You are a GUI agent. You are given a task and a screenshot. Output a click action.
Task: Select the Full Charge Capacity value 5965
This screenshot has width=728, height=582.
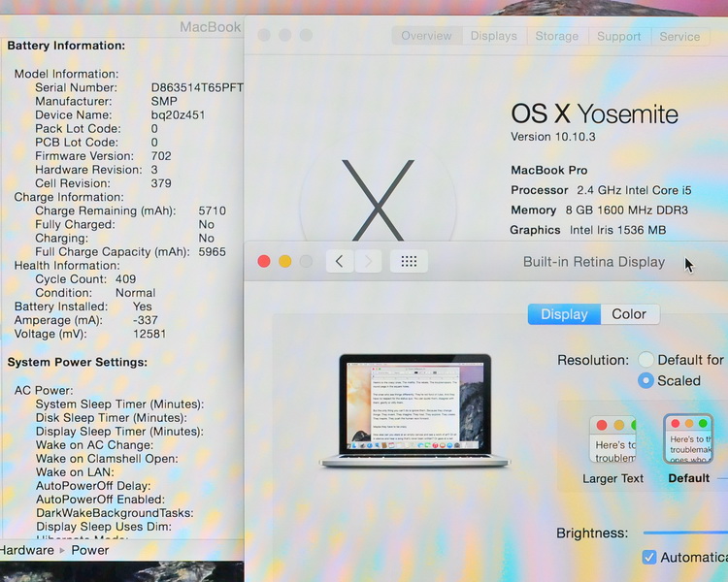tap(212, 251)
